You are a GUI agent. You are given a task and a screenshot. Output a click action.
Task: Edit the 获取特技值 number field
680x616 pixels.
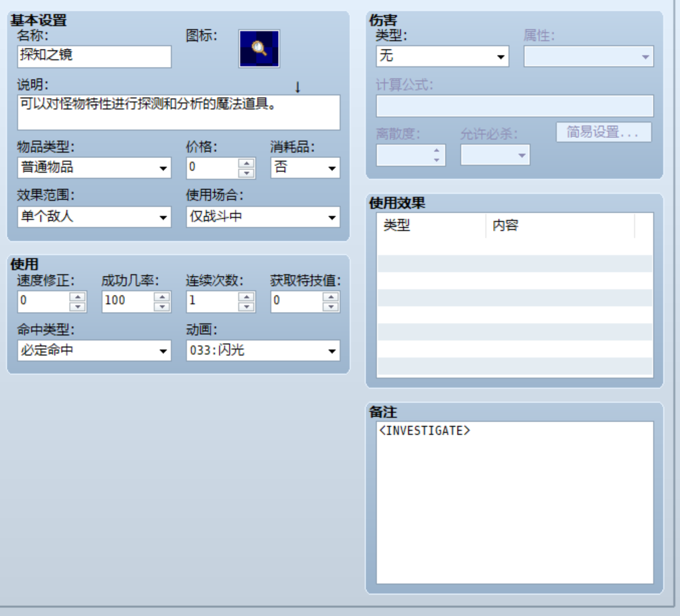click(x=297, y=302)
